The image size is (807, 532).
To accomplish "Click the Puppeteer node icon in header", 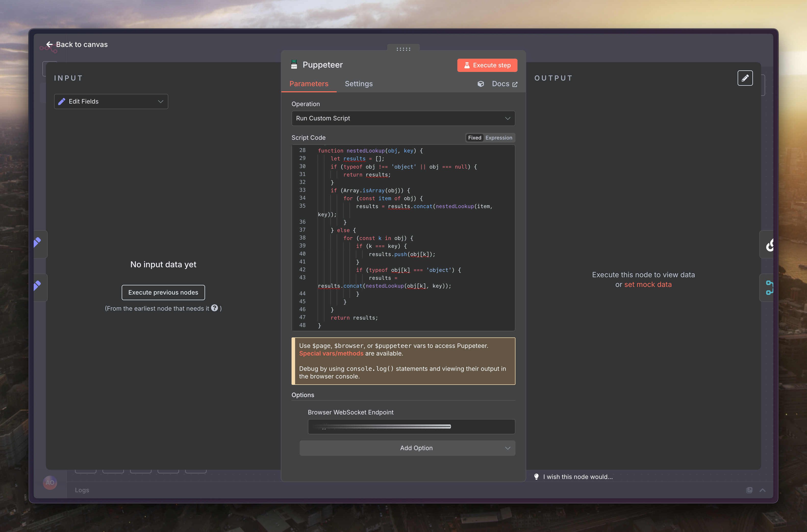I will click(x=294, y=65).
